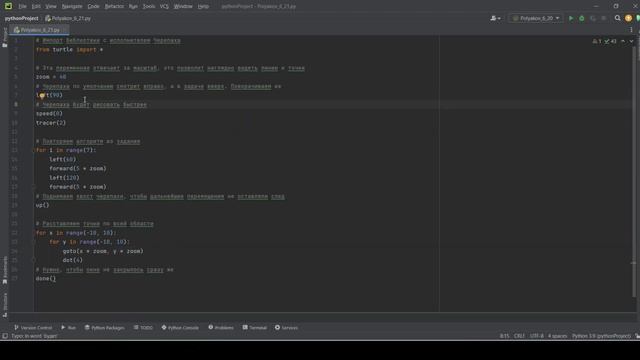Viewport: 640px width, 360px height.
Task: Open the Python Console tool window
Action: point(180,328)
